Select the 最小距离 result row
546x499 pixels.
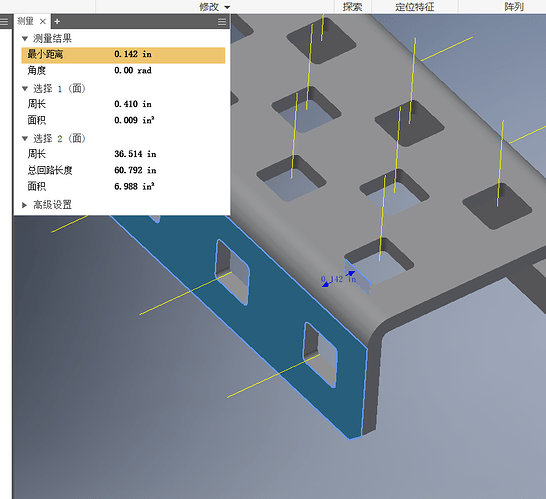(123, 55)
